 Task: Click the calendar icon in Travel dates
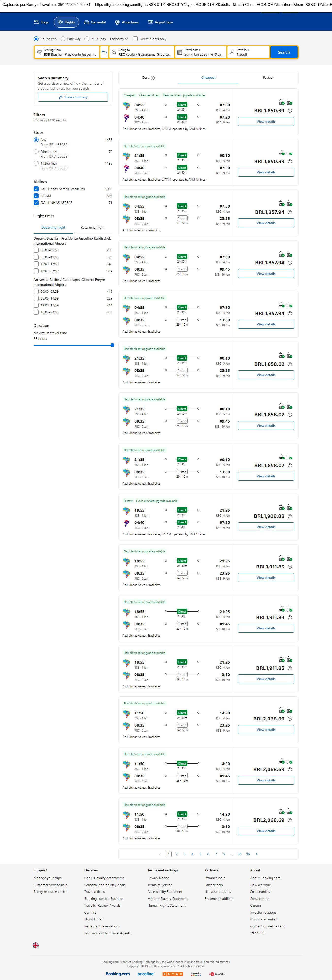180,52
